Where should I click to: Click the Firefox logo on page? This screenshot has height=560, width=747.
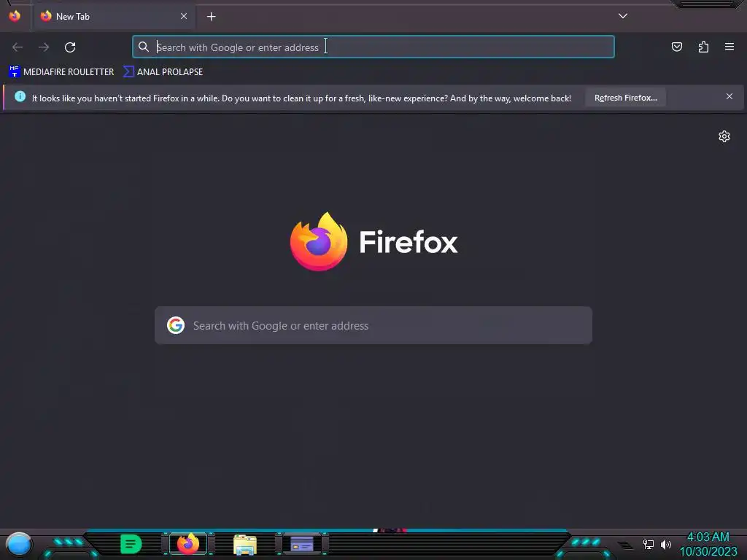pyautogui.click(x=319, y=241)
